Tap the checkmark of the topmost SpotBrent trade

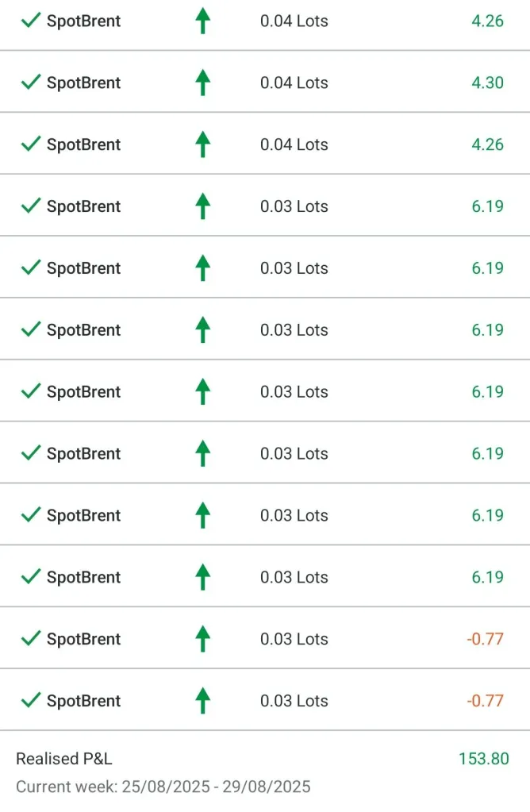(31, 20)
